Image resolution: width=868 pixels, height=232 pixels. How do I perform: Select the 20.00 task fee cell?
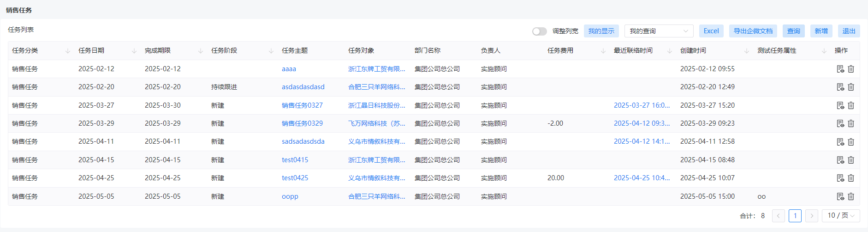pos(556,178)
